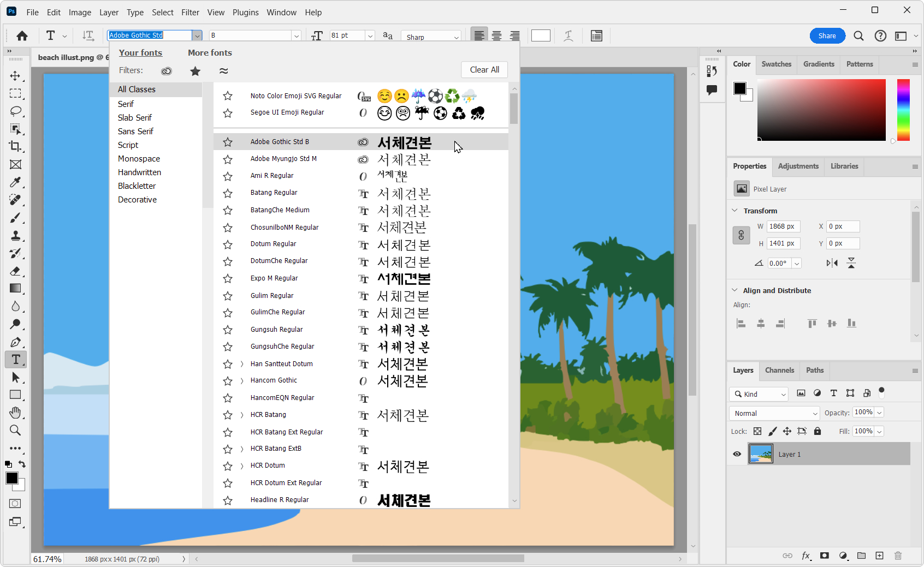Select the Gradient tool
Viewport: 924px width, 567px height.
(15, 288)
